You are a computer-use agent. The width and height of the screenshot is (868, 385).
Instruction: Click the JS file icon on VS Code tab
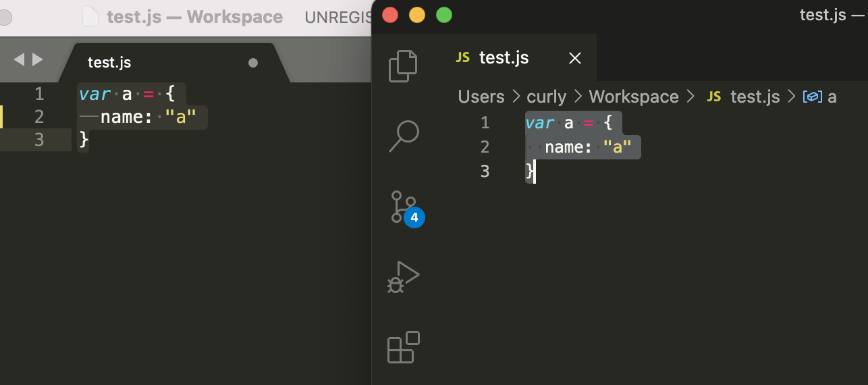462,58
